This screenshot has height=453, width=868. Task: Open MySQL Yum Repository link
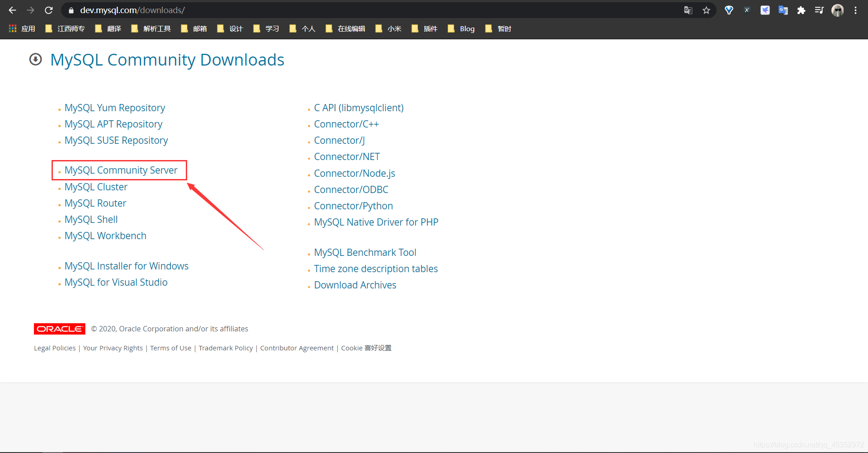pyautogui.click(x=115, y=108)
